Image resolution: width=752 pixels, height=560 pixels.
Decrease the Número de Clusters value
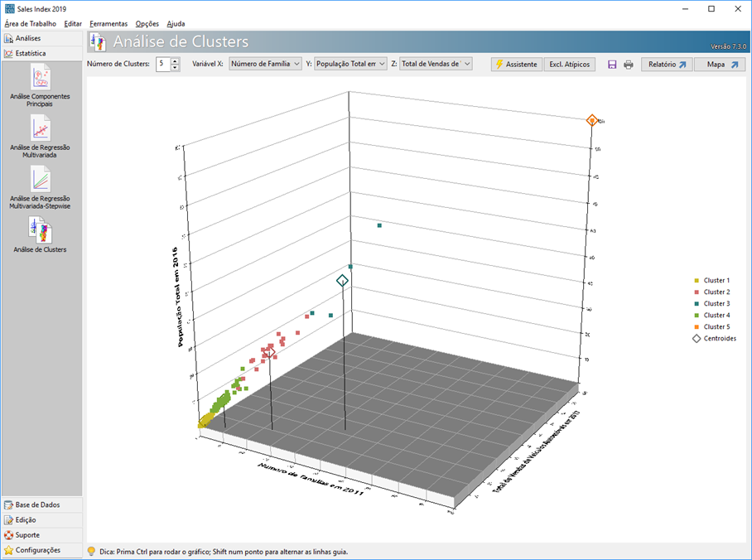click(175, 68)
